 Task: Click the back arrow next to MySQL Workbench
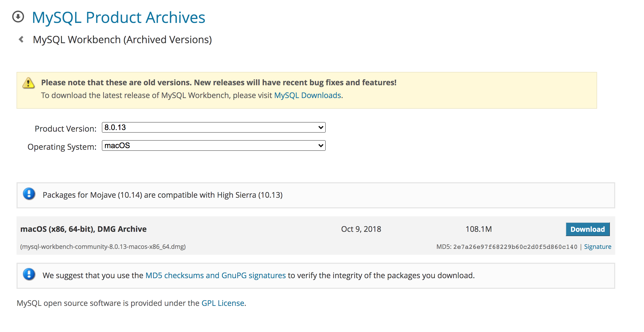click(x=21, y=39)
